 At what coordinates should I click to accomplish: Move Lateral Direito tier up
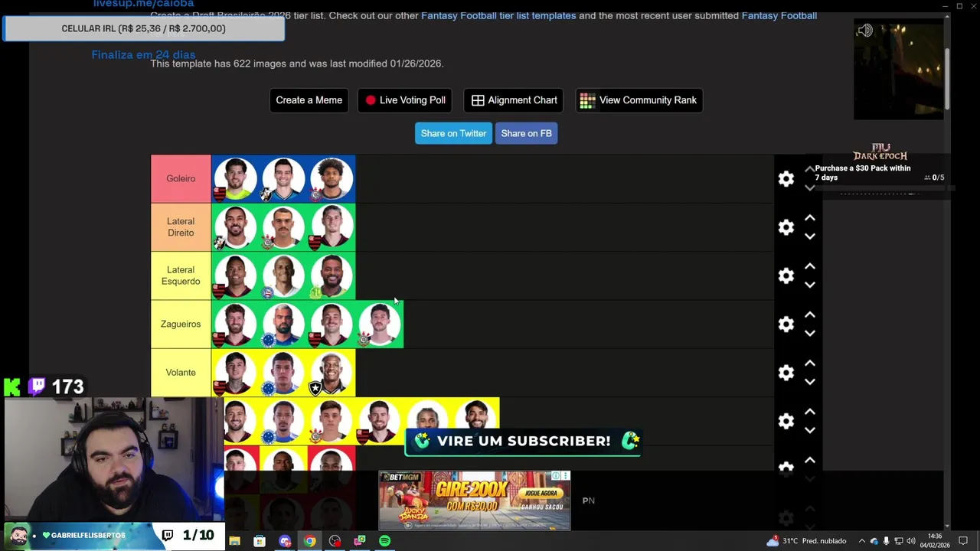[x=810, y=218]
